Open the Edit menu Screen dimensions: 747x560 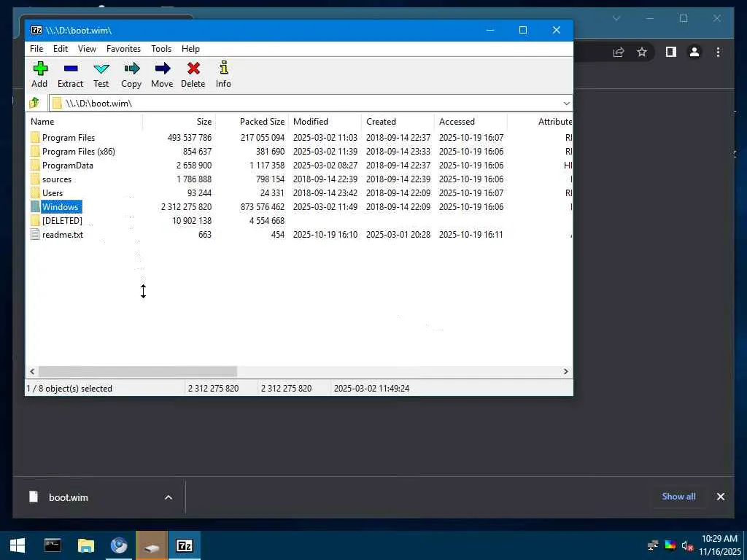[61, 49]
